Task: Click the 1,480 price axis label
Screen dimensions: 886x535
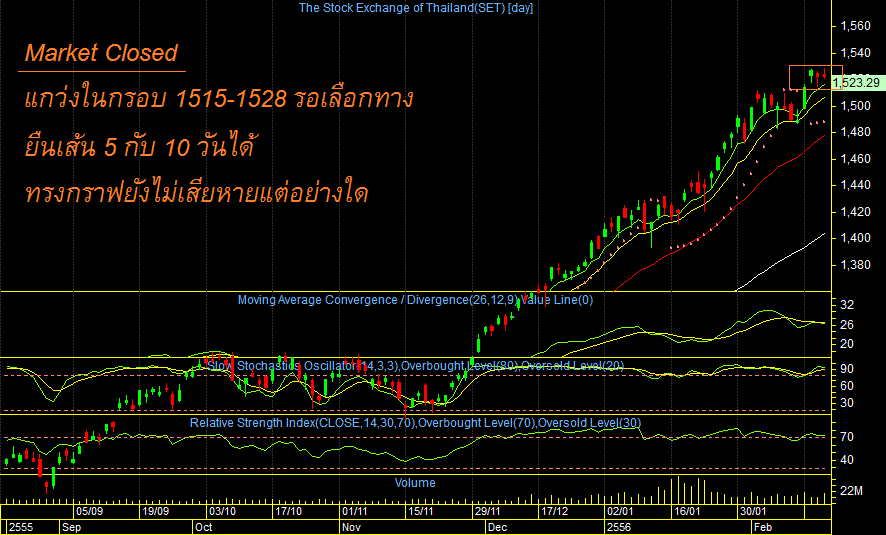Action: pyautogui.click(x=855, y=132)
